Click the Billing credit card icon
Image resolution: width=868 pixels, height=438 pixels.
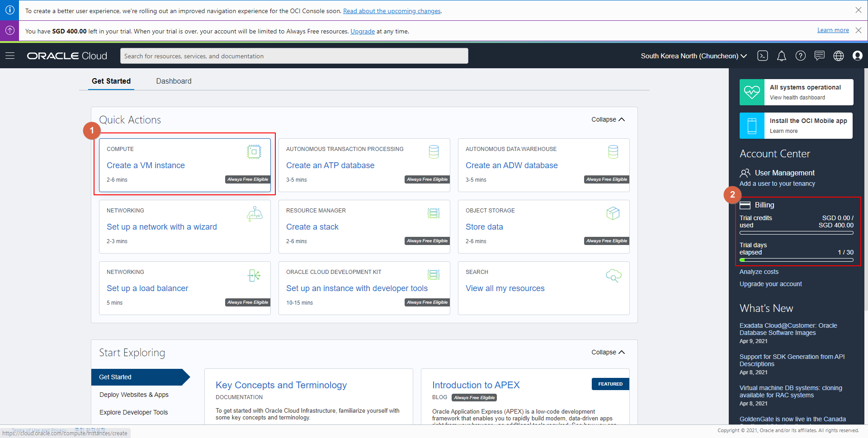point(745,205)
